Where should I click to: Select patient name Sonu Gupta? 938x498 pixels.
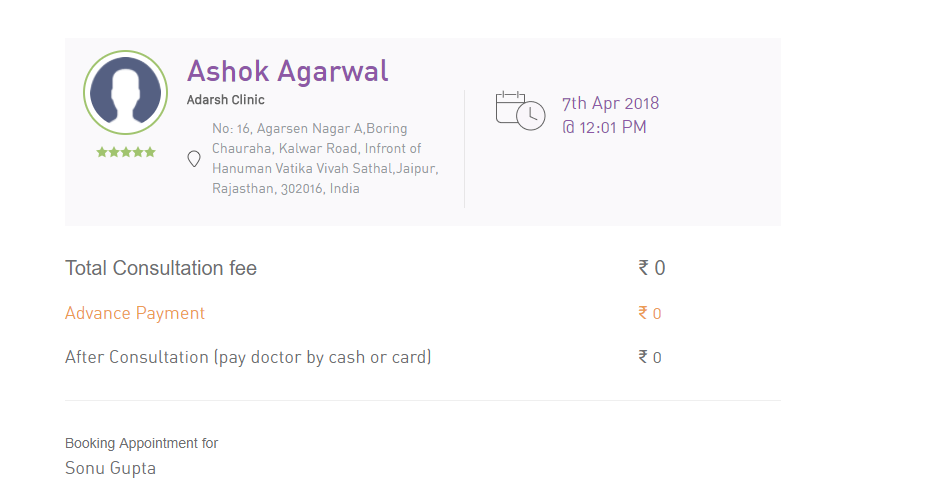click(x=110, y=468)
